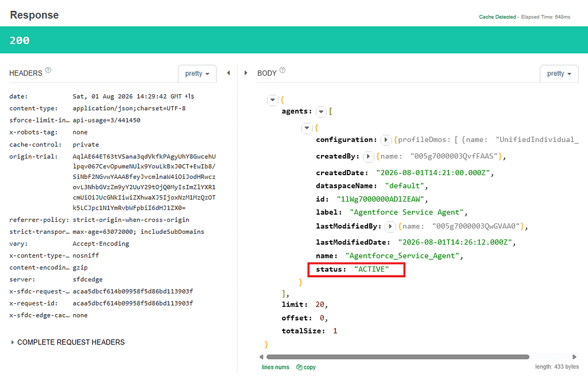Click the status "ACTIVE" value
Screen dimensions: 588x383
coord(372,269)
